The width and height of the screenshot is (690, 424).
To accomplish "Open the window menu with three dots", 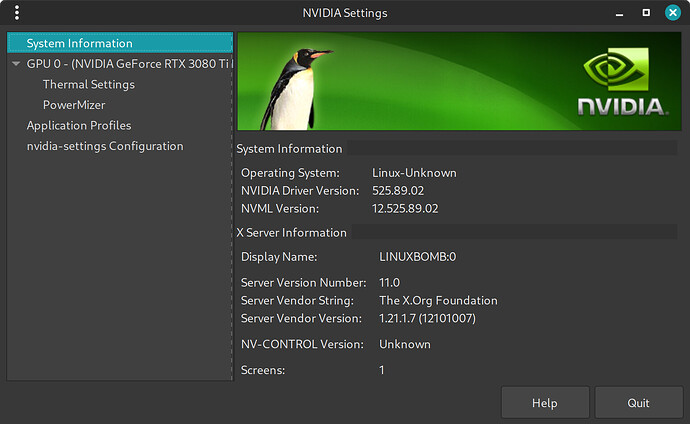I will click(17, 13).
